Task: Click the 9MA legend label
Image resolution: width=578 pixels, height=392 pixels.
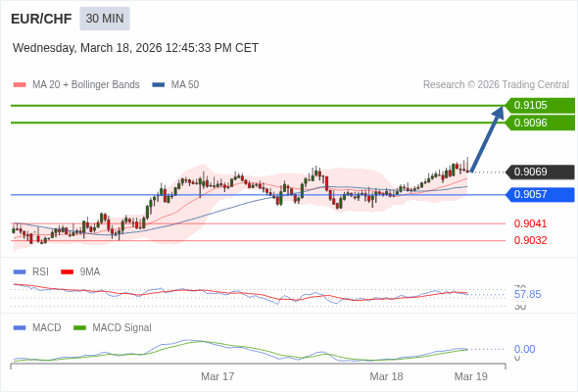Action: point(90,272)
